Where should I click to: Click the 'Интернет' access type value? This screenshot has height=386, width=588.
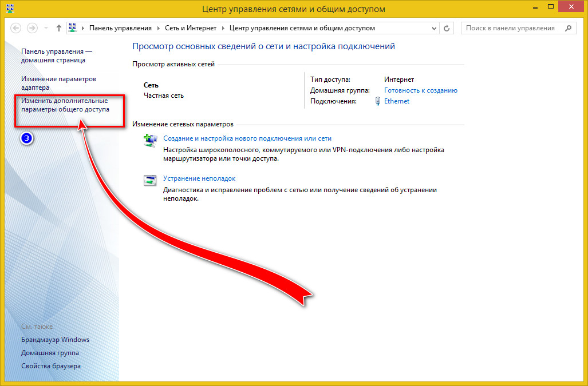click(399, 79)
